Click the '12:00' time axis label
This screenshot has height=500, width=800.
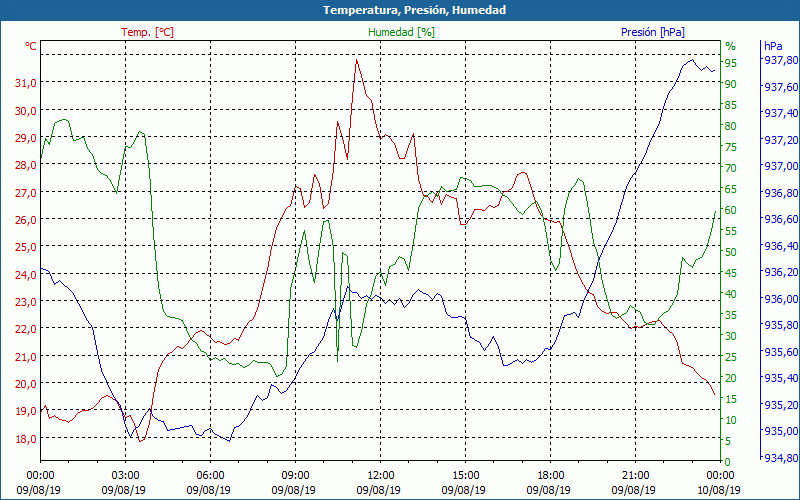(x=380, y=476)
